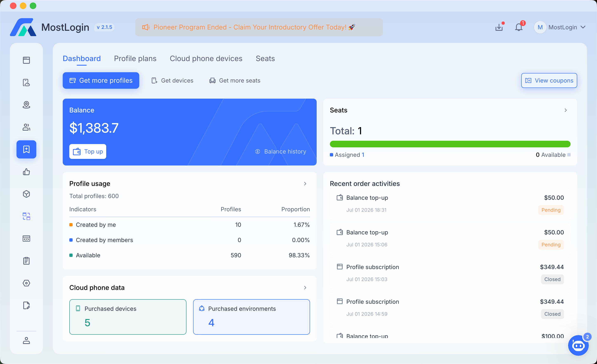This screenshot has height=364, width=597.
Task: Open View coupons
Action: (x=549, y=80)
